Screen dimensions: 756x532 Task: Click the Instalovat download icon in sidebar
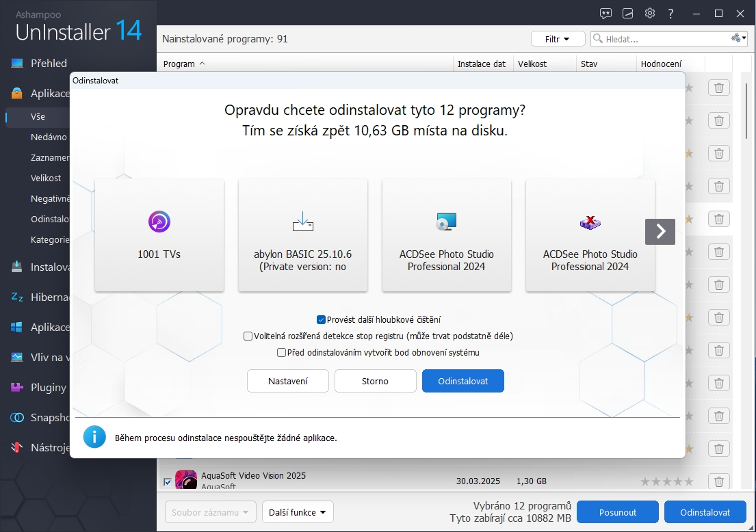[17, 267]
